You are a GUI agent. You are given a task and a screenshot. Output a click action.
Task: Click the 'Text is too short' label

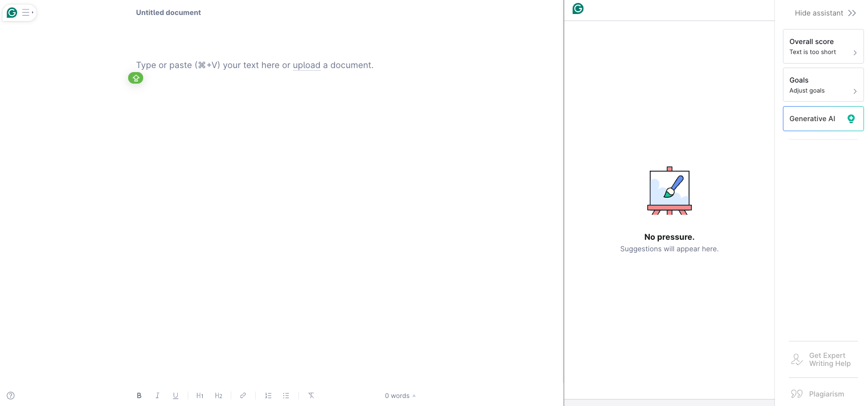tap(812, 52)
